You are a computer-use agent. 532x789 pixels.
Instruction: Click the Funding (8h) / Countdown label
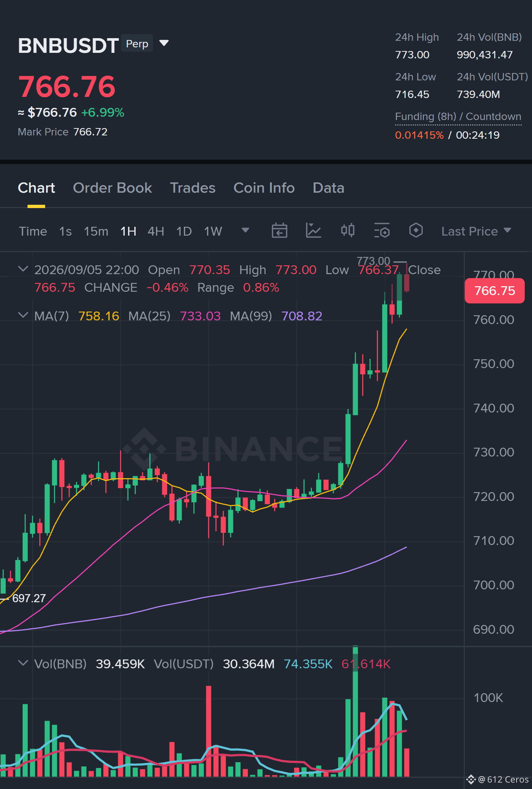click(x=458, y=117)
